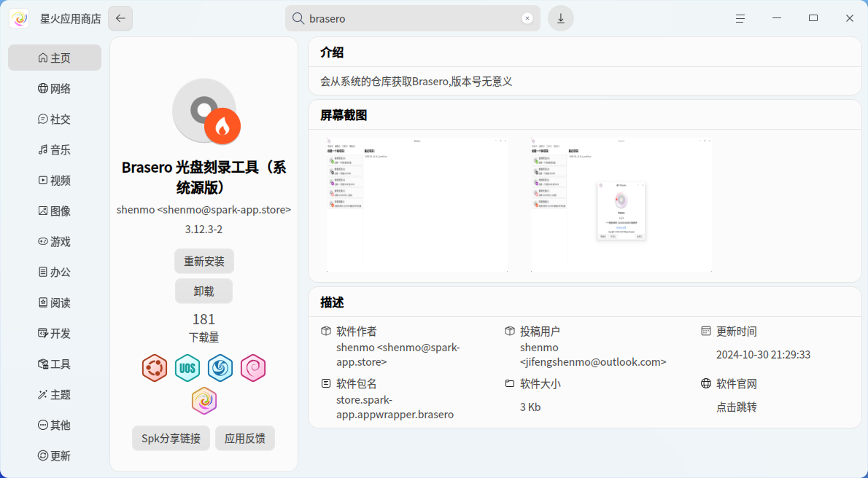Screen dimensions: 868x478
Task: Click the deepin support badge
Action: point(220,368)
